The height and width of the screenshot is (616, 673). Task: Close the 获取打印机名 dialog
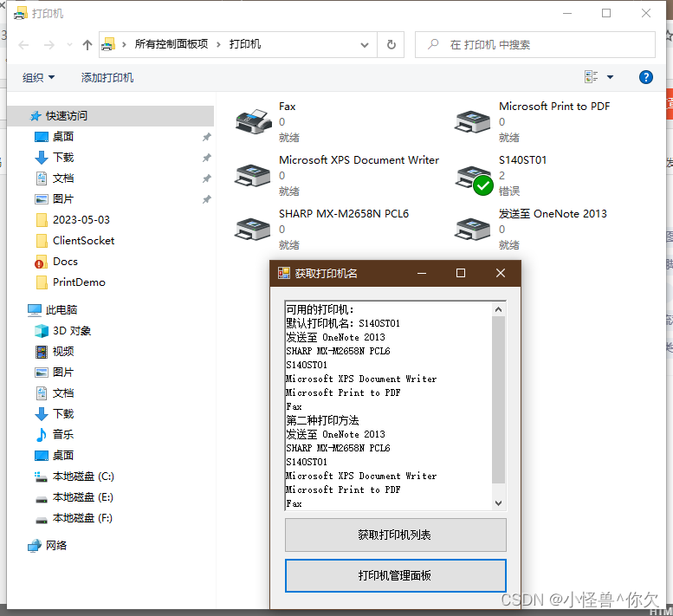pyautogui.click(x=501, y=273)
